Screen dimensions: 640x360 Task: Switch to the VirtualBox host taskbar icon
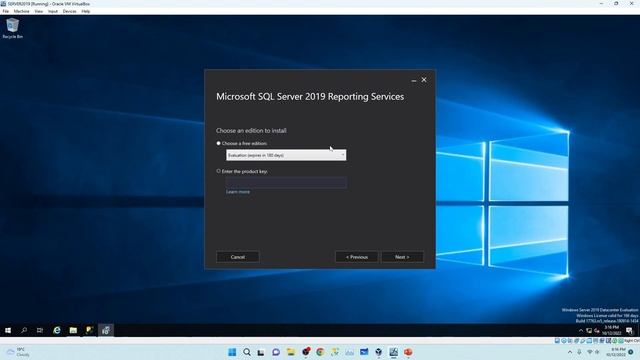[x=379, y=352]
